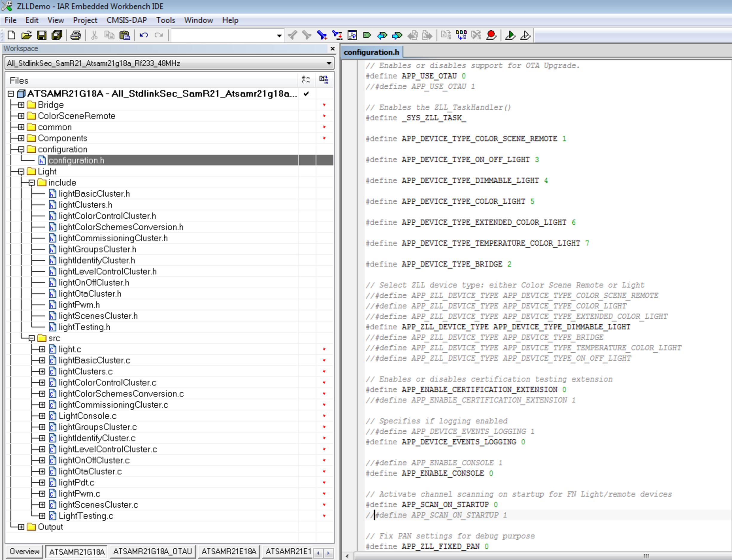Open the Print toolbar icon
732x560 pixels.
click(x=76, y=36)
